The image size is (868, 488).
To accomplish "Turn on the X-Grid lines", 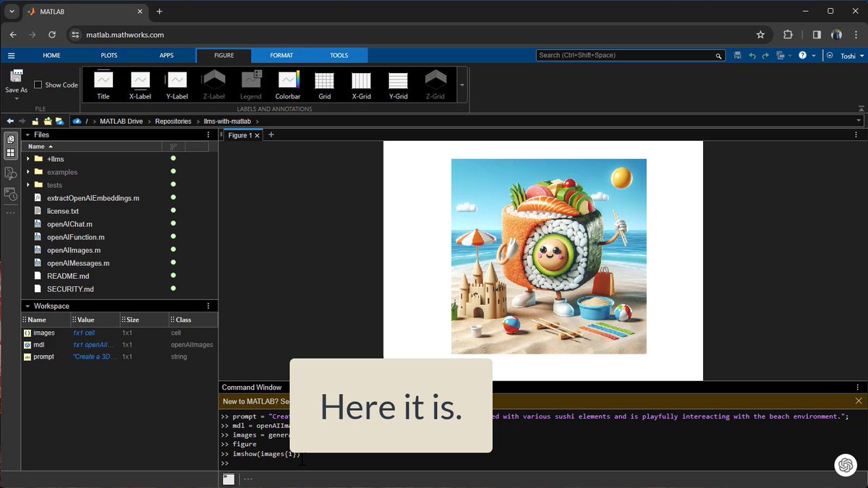I will click(x=361, y=85).
